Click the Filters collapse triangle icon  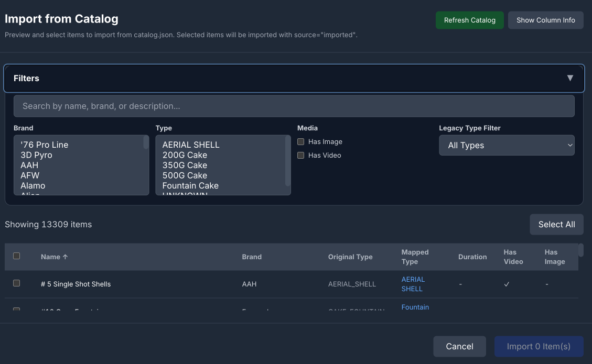point(570,78)
